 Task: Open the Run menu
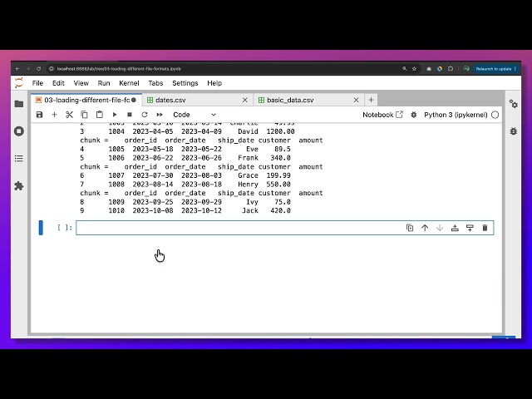(x=104, y=83)
